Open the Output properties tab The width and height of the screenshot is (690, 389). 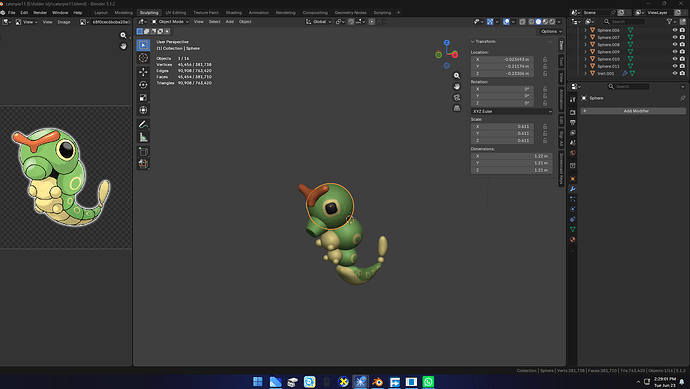pyautogui.click(x=573, y=122)
